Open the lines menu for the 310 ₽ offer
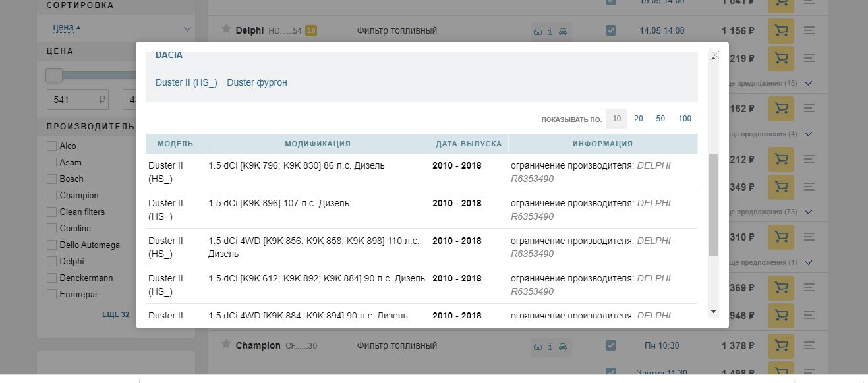 810,237
